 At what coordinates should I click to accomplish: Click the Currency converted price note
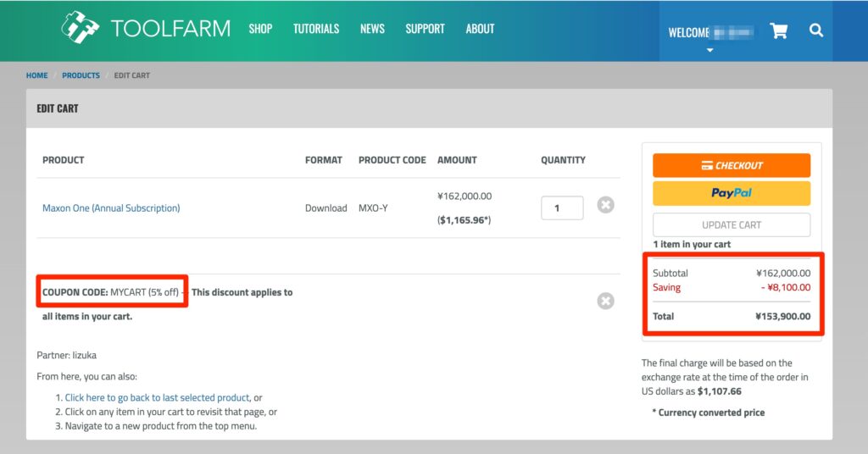click(x=709, y=412)
